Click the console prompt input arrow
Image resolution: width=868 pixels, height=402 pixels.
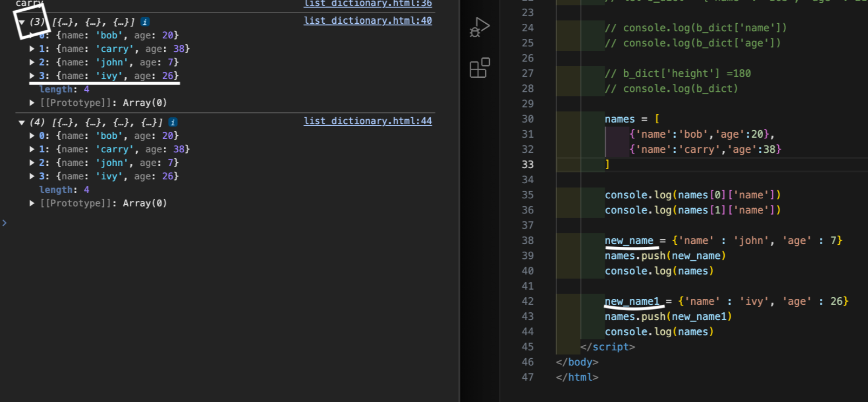tap(4, 223)
